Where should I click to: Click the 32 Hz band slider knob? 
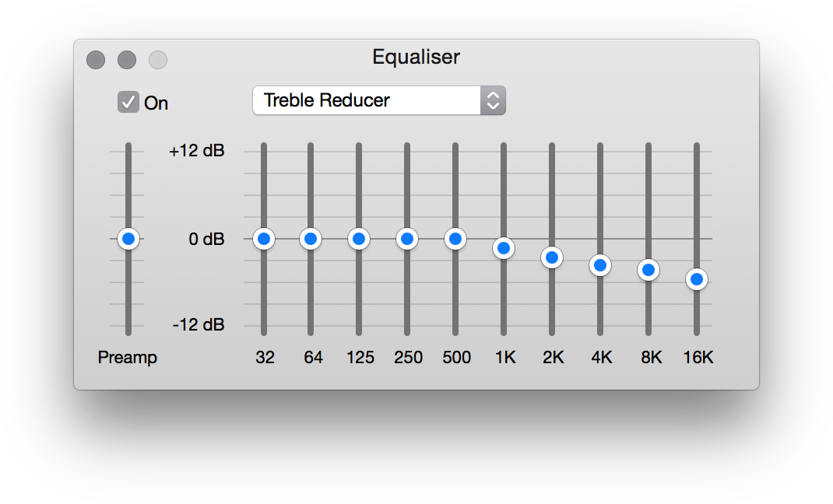[x=263, y=239]
